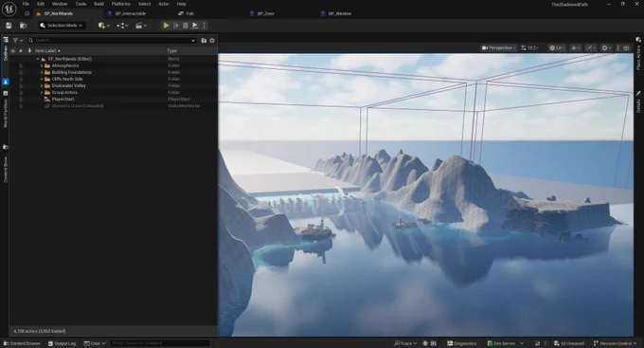
Task: Open the Content Drawer button
Action: pyautogui.click(x=22, y=343)
